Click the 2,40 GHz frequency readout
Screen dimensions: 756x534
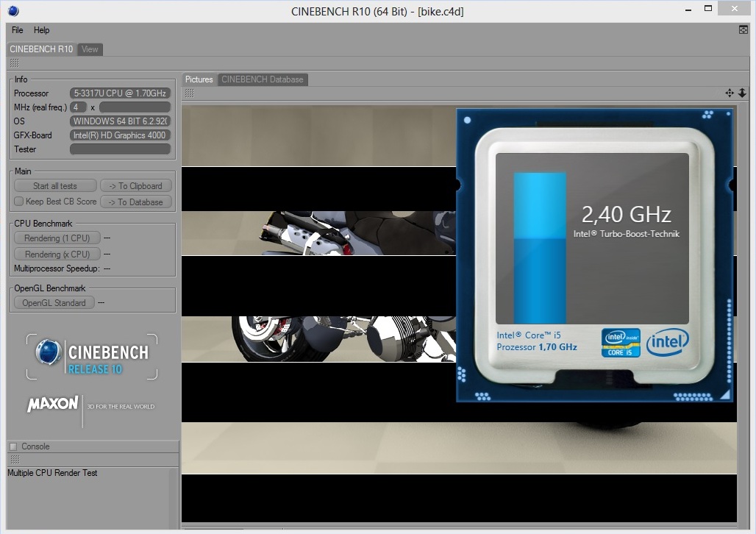(x=626, y=215)
